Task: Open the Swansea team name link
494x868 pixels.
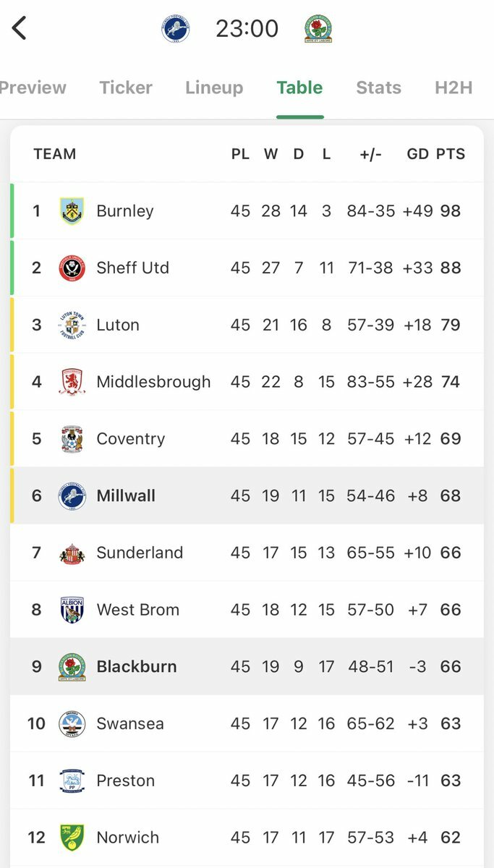Action: [x=130, y=724]
